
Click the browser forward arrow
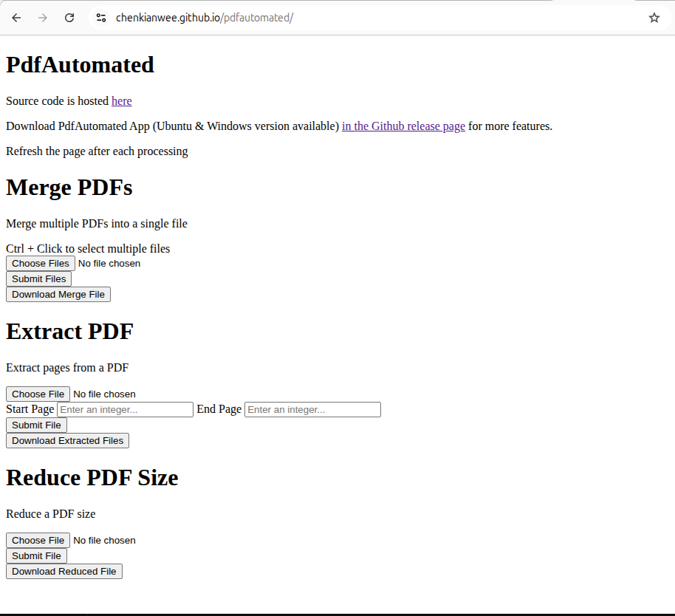tap(43, 18)
